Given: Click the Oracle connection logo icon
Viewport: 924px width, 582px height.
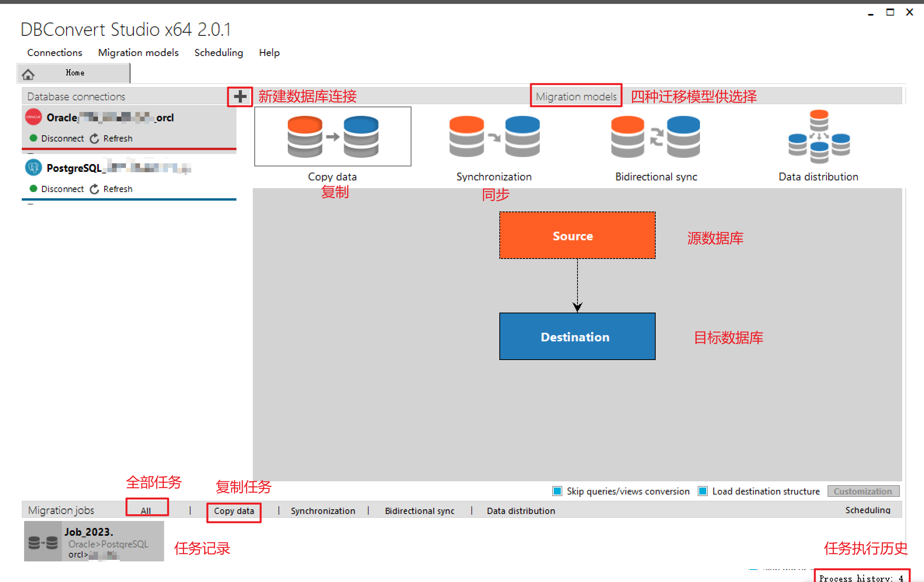Looking at the screenshot, I should click(x=33, y=117).
